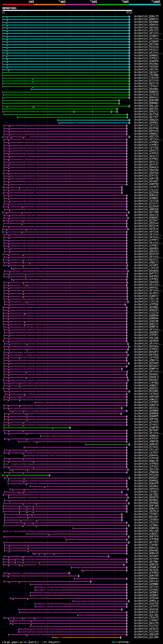This screenshot has width=163, height=644.
Task: Choose the UniRef100_C0PG25 label
Action: coord(146,78)
